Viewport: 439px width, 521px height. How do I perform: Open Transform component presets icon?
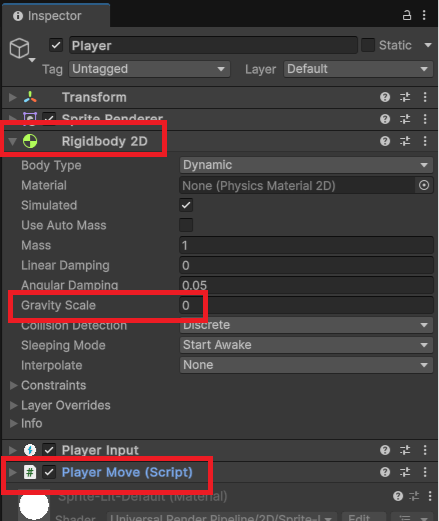tap(405, 97)
